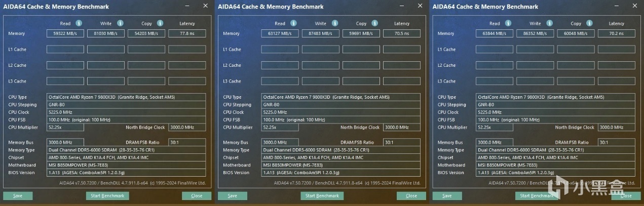Select memory copy value 59691 MB/s
The width and height of the screenshot is (644, 206).
(361, 33)
